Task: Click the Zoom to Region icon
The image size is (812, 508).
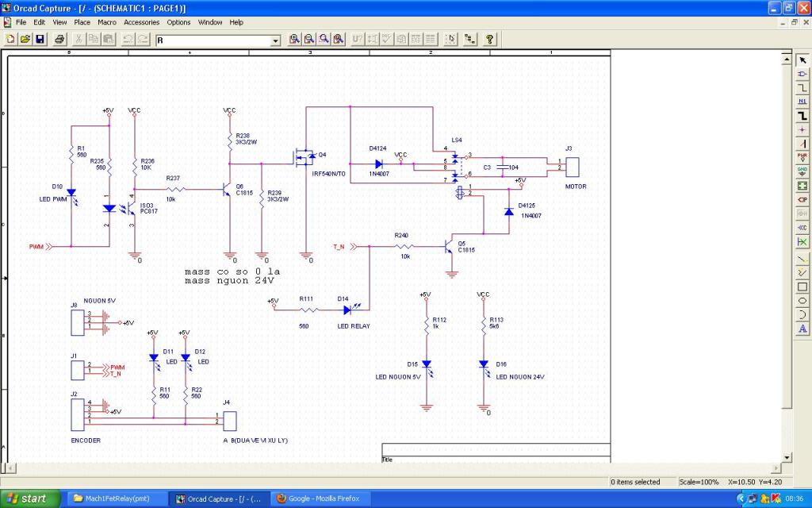Action: coord(324,39)
